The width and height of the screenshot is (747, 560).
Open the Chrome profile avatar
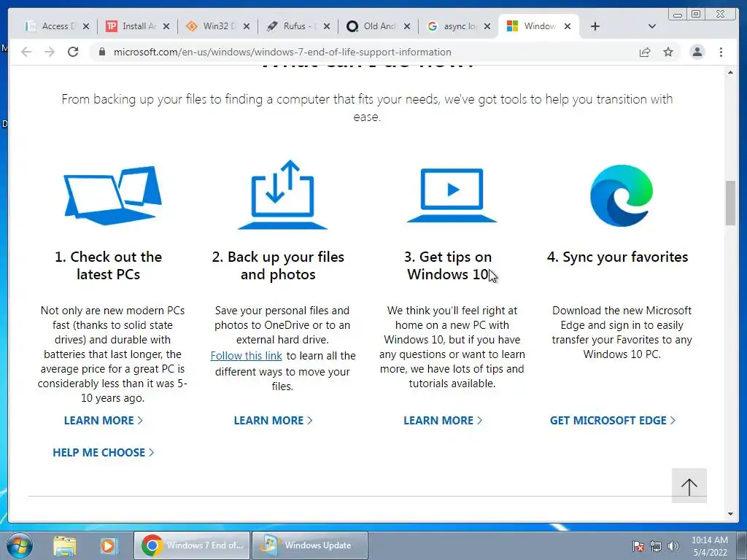(x=697, y=52)
